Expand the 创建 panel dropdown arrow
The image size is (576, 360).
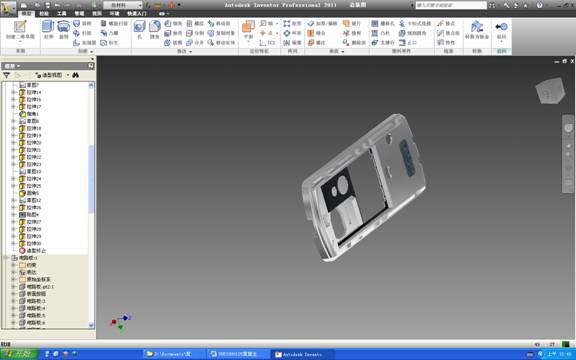[x=92, y=51]
